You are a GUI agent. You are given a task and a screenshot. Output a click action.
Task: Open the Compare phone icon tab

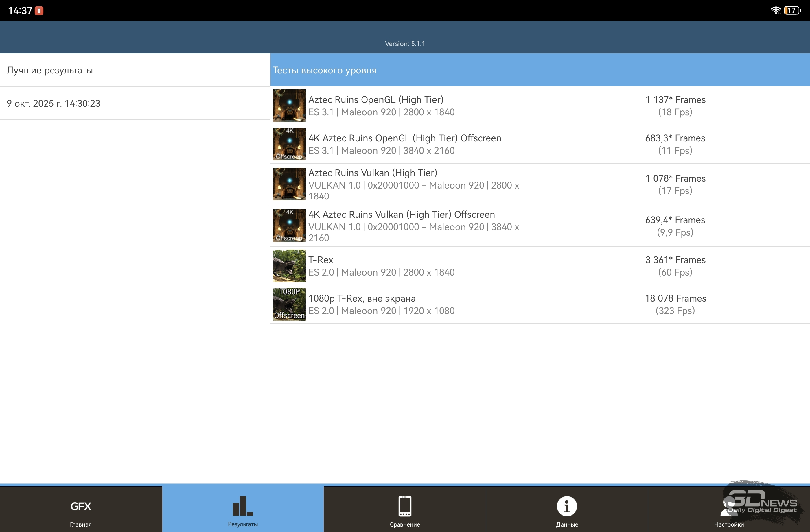click(405, 507)
